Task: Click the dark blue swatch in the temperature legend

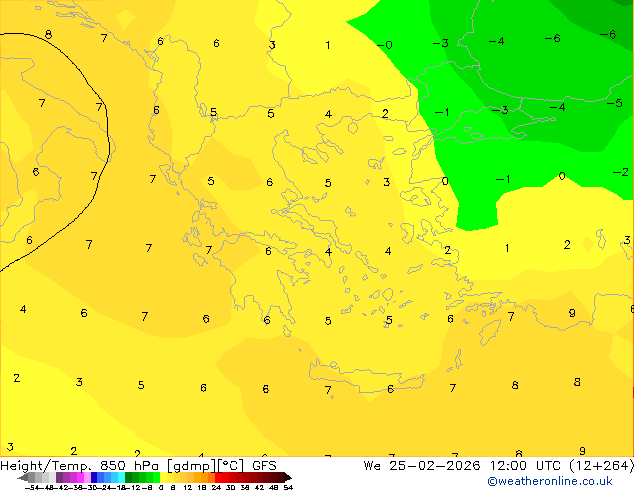Action: [94, 477]
